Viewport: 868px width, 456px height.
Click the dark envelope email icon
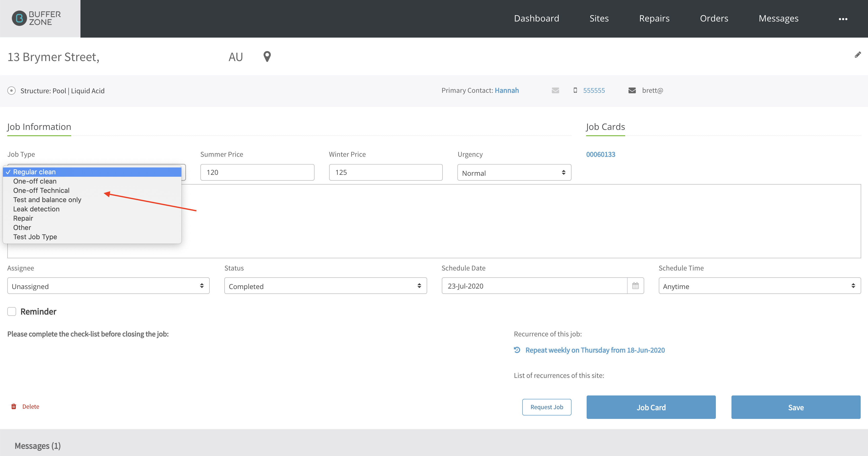(632, 90)
